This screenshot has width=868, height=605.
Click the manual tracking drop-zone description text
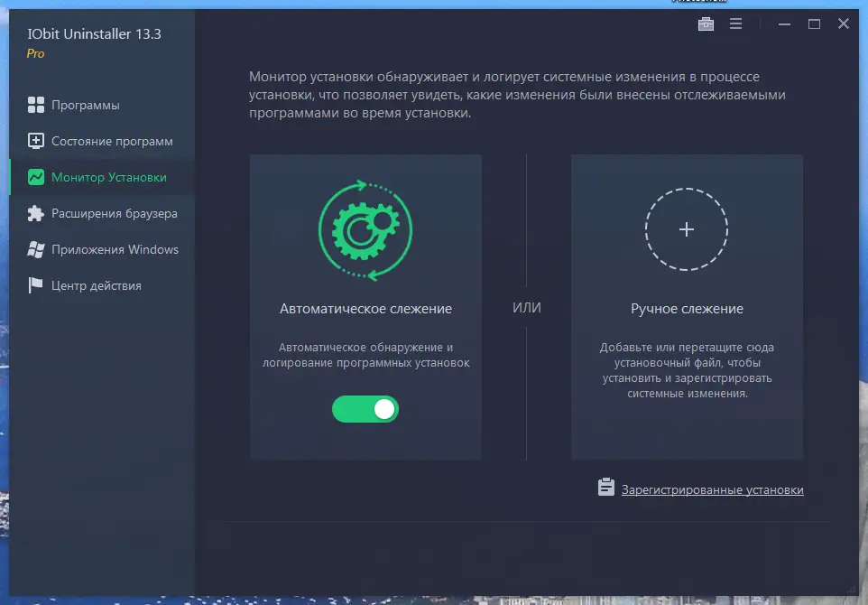(x=687, y=370)
